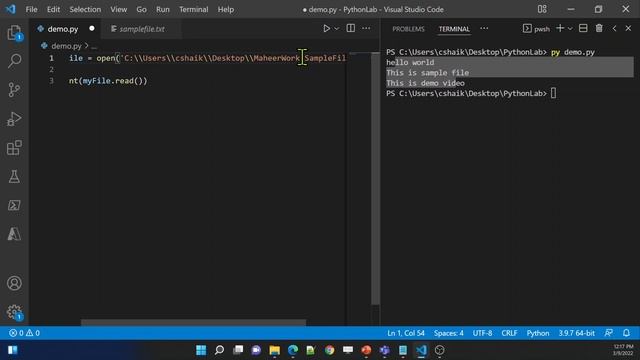Screen dimensions: 640x360
Task: Expand the breadcrumb ellipsis symbol
Action: 94,47
